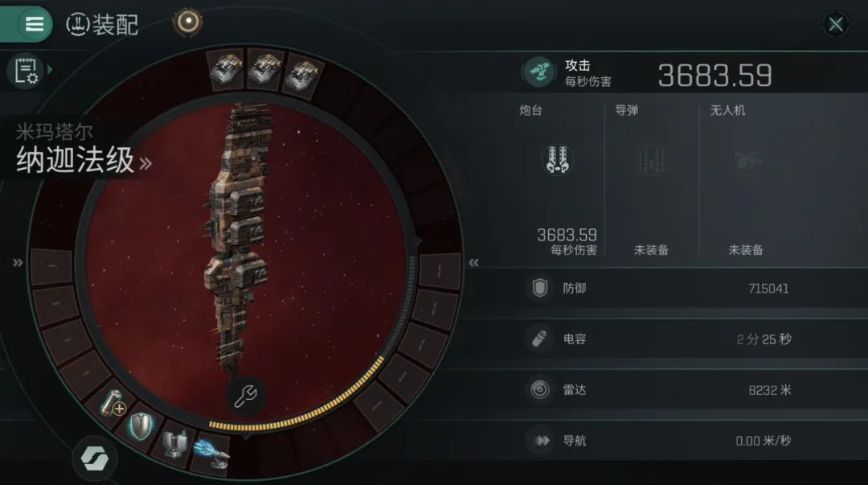Expand ship details next to 纳迦法级

click(145, 163)
